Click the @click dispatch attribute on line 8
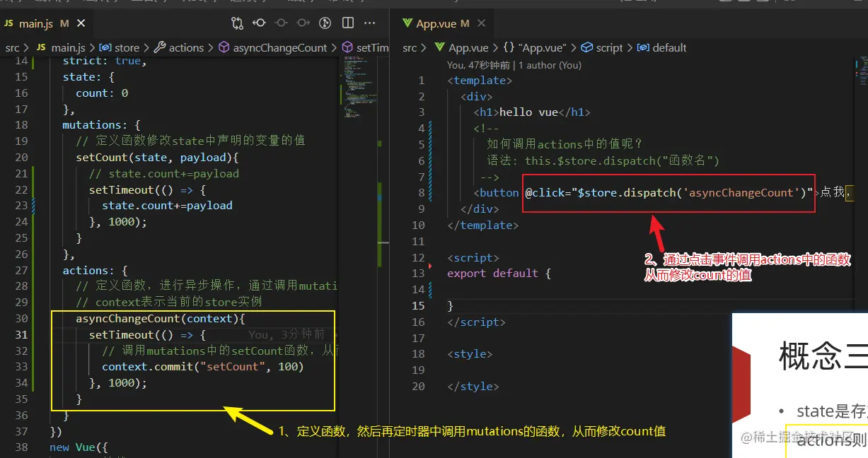Screen dimensions: 868x458 tap(669, 193)
